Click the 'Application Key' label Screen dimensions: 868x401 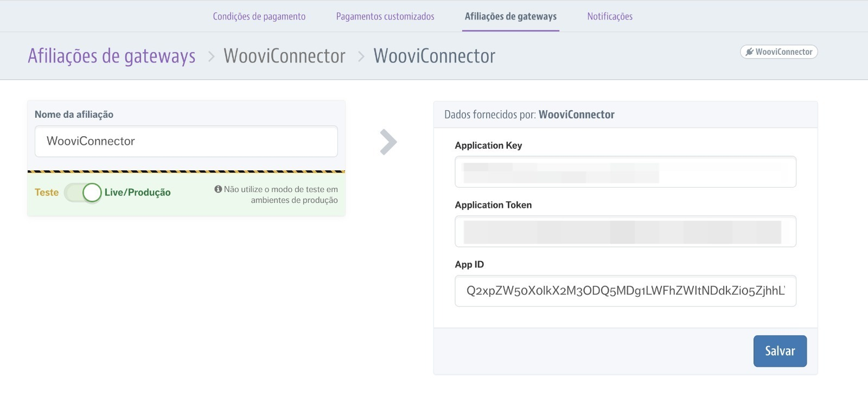[x=488, y=145]
